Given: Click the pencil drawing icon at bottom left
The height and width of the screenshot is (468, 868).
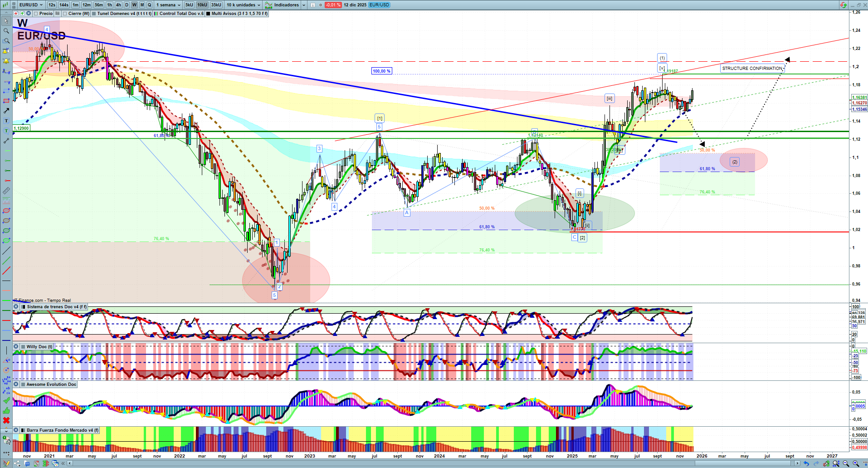Looking at the screenshot, I should point(6,463).
